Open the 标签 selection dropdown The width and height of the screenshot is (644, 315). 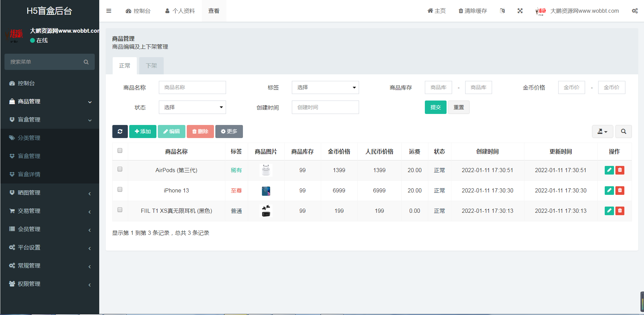[x=325, y=87]
